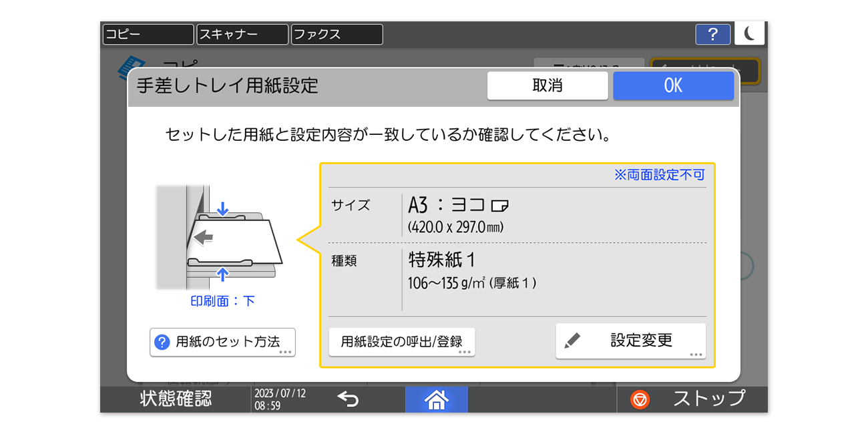This screenshot has width=868, height=434.
Task: Hit the red stop icon
Action: [x=640, y=399]
